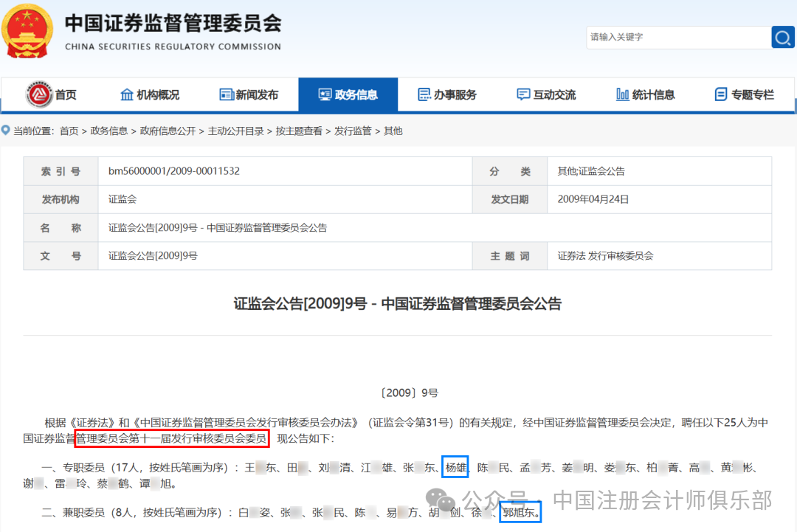This screenshot has width=797, height=532.
Task: Click the location pin icon before 当前位置
Action: (x=6, y=131)
